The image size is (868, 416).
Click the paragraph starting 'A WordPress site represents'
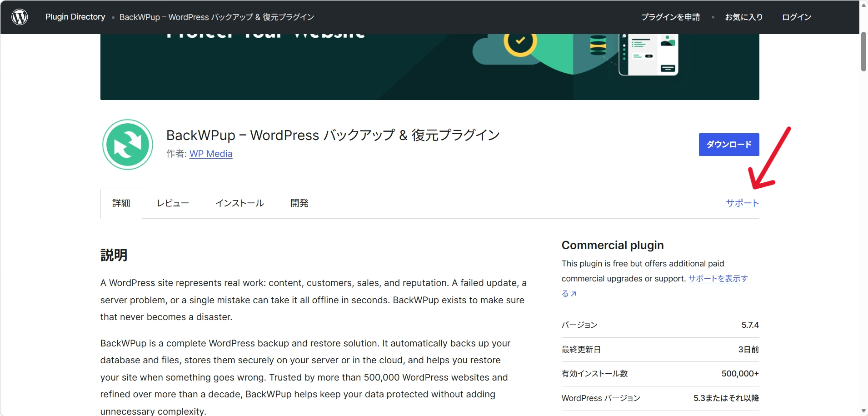pyautogui.click(x=314, y=300)
